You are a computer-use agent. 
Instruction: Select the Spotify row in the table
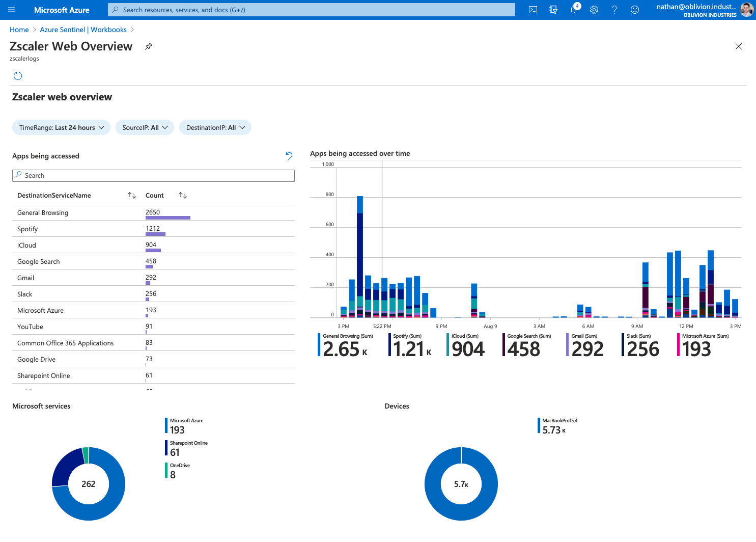pos(27,229)
